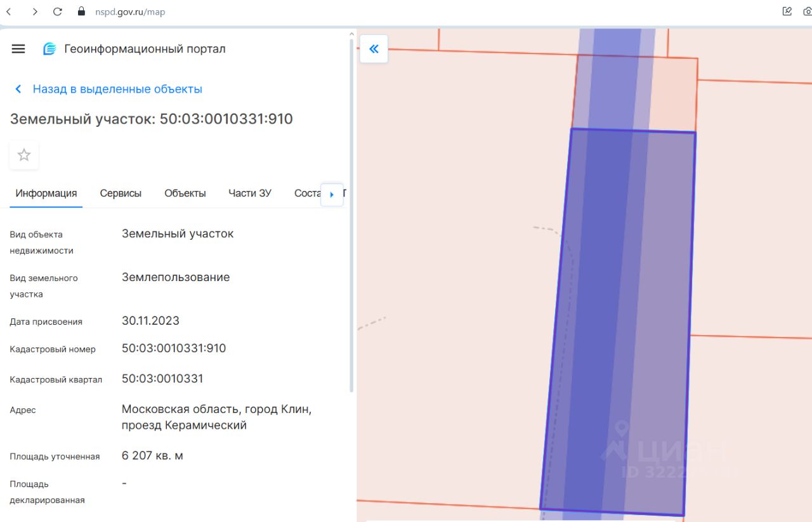Image resolution: width=812 pixels, height=522 pixels.
Task: Switch to the Сервисы tab
Action: 121,193
